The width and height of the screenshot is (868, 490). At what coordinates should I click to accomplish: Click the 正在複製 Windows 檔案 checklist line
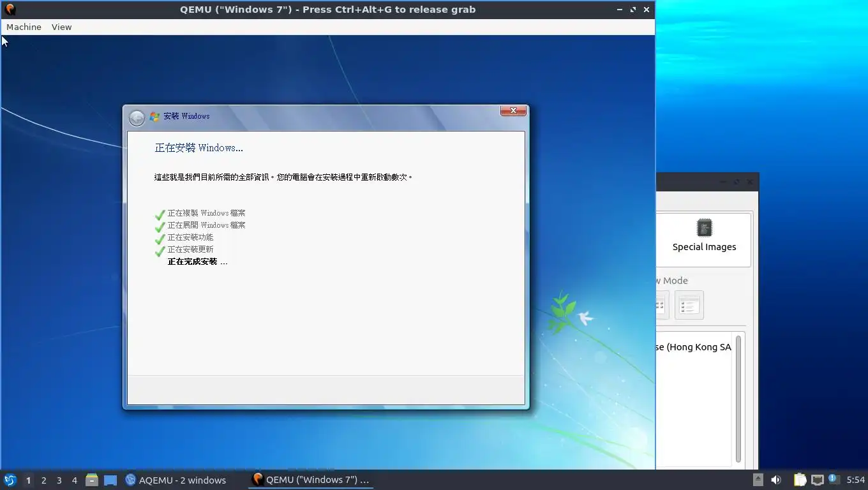pyautogui.click(x=206, y=213)
